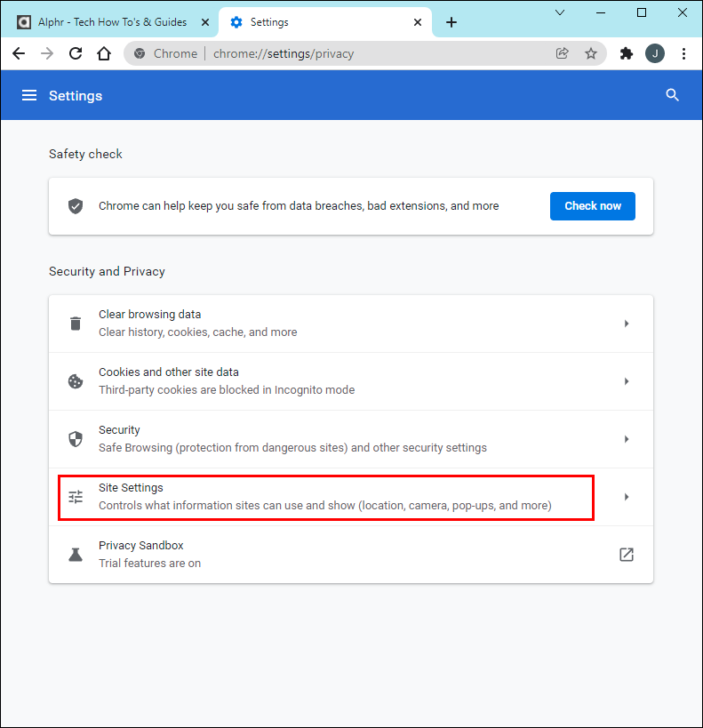
Task: Expand the Security row arrow
Action: point(627,439)
